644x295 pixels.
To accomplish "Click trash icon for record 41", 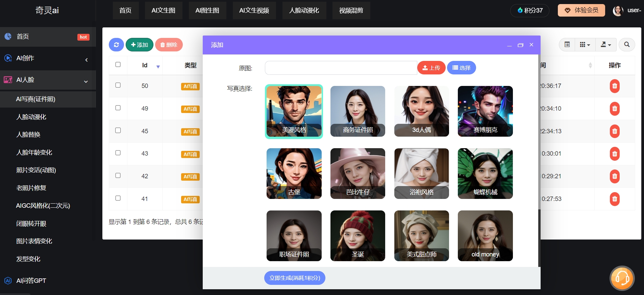I will [x=614, y=199].
